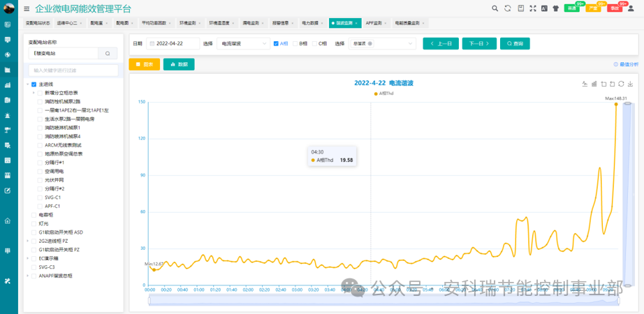Expand the EC演示箱 tree node

(x=27, y=259)
